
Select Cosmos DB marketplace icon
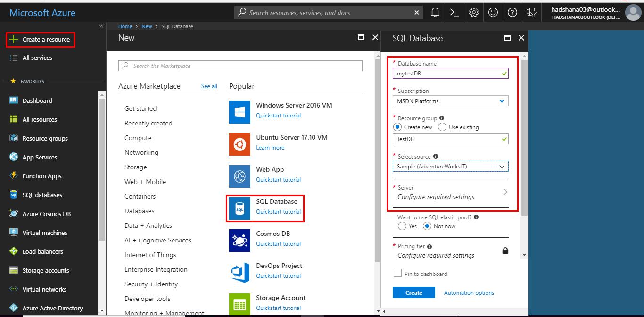(239, 241)
